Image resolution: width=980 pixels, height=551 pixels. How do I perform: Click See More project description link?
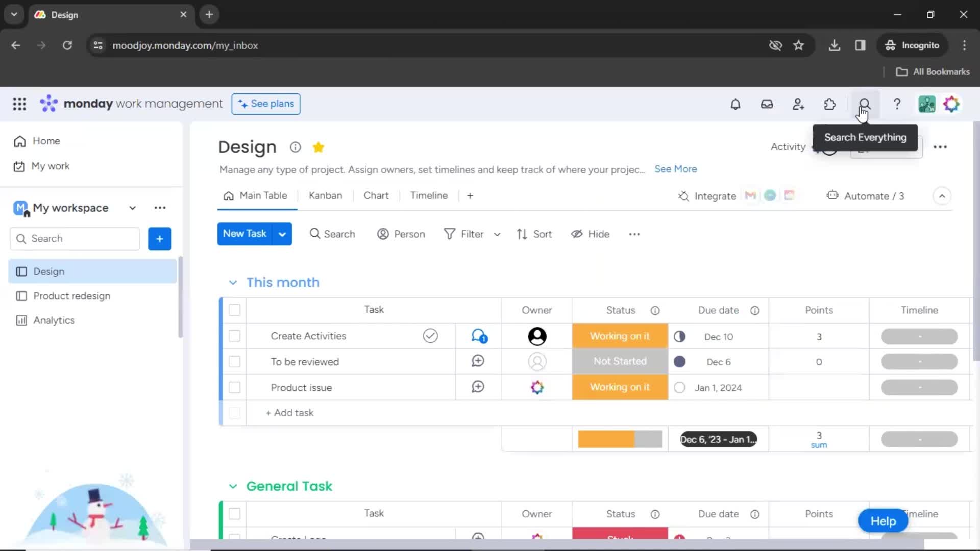(x=675, y=169)
